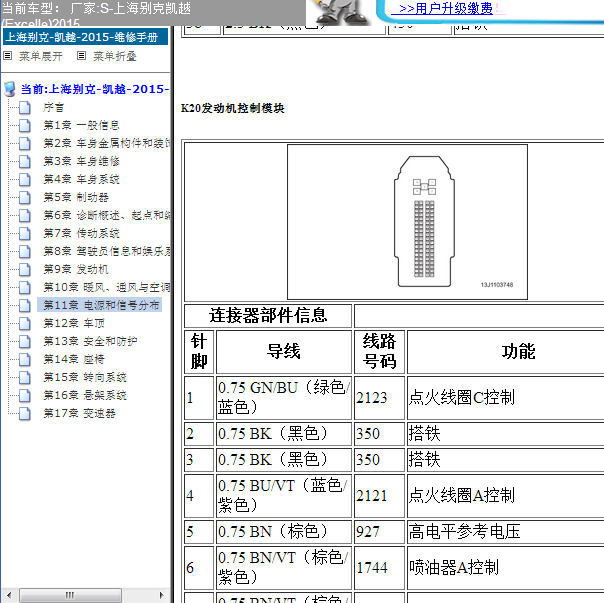Expand all menus via 菜单展开 label
Screen dimensions: 604x603
41,56
